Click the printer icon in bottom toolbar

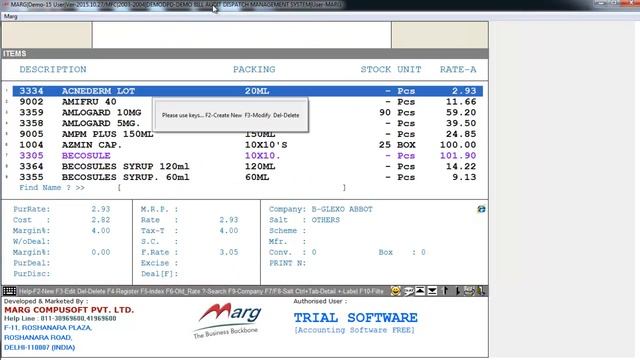pos(469,291)
